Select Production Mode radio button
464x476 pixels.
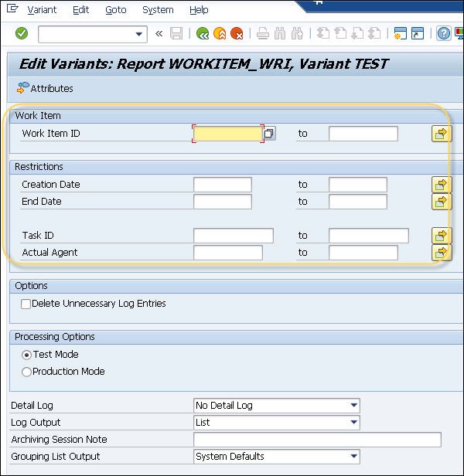tap(27, 372)
